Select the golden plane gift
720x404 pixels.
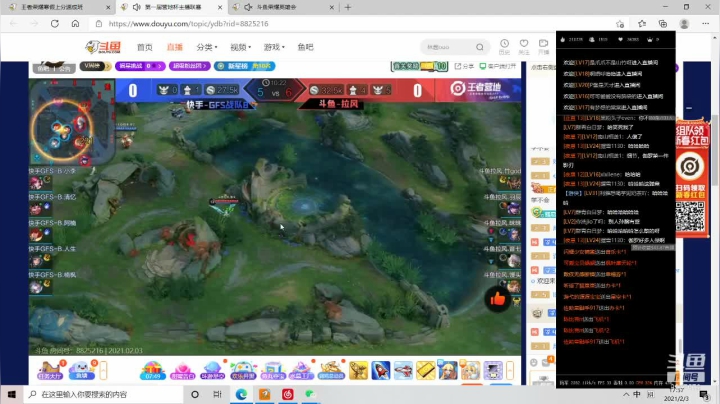[359, 370]
